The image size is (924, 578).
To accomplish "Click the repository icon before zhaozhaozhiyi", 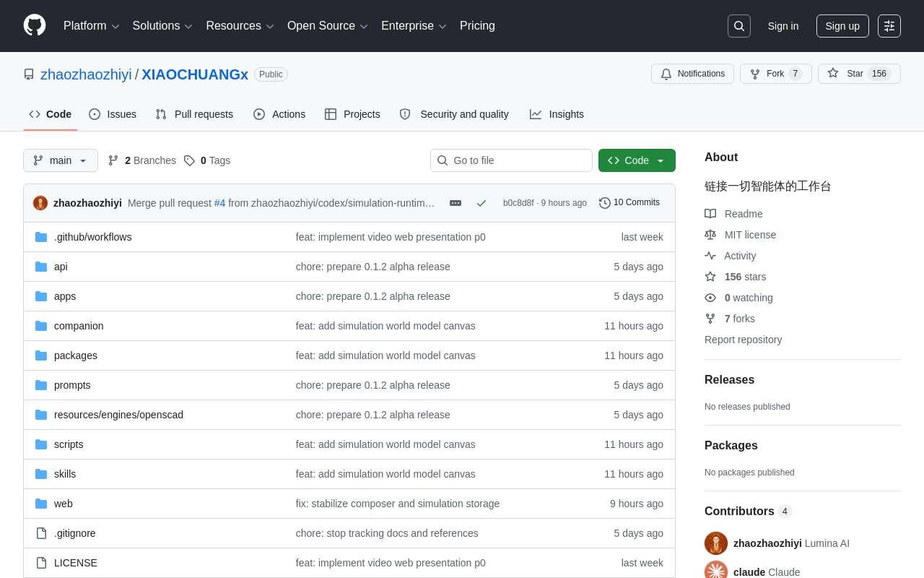I will (29, 74).
